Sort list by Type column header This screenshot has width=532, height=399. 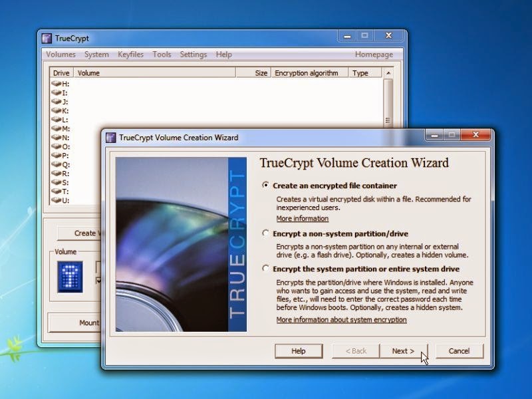pyautogui.click(x=365, y=73)
